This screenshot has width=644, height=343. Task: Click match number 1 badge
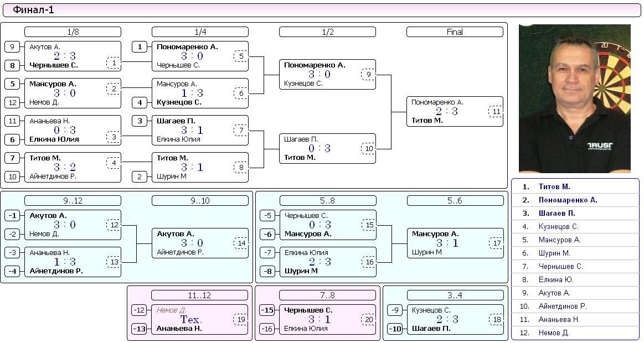point(114,63)
